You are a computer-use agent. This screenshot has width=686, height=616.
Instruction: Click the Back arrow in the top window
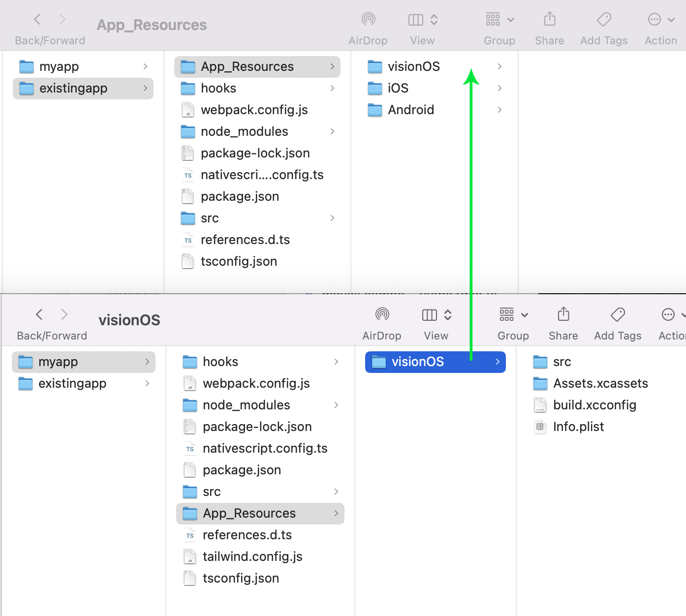coord(37,19)
